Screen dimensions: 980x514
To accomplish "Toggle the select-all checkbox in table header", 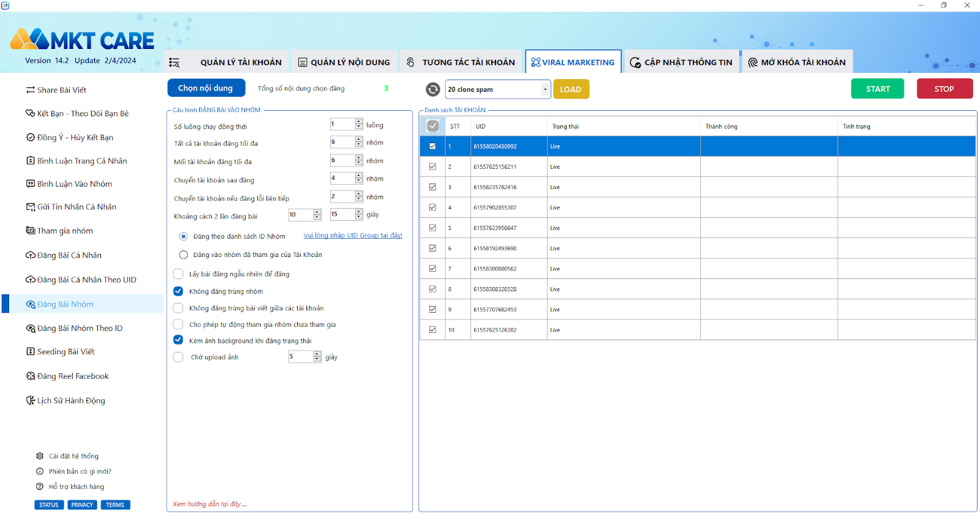I will click(432, 126).
